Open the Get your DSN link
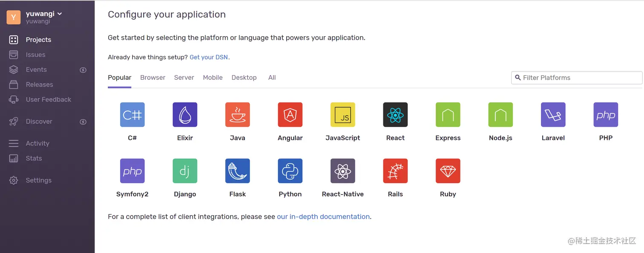Image resolution: width=644 pixels, height=253 pixels. coord(209,57)
